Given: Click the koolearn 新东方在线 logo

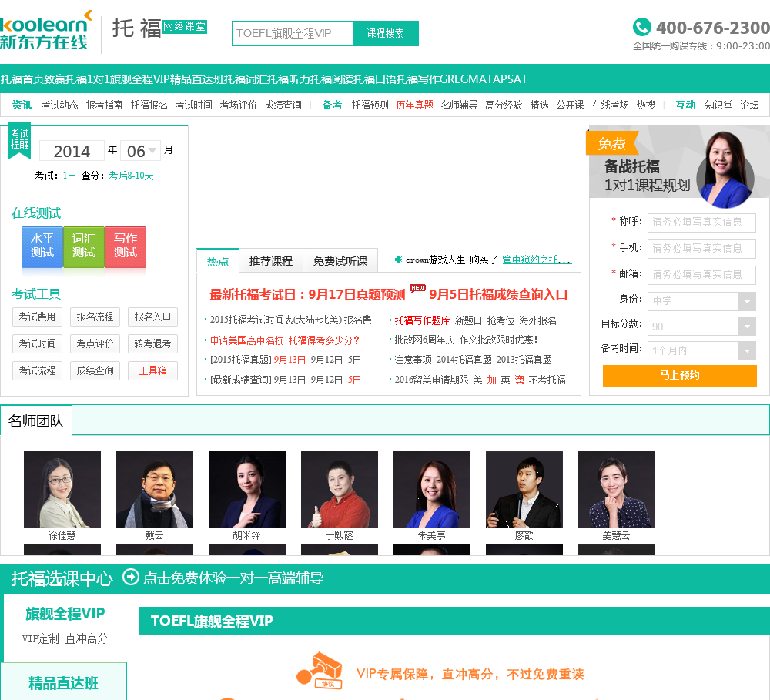Looking at the screenshot, I should coord(45,31).
